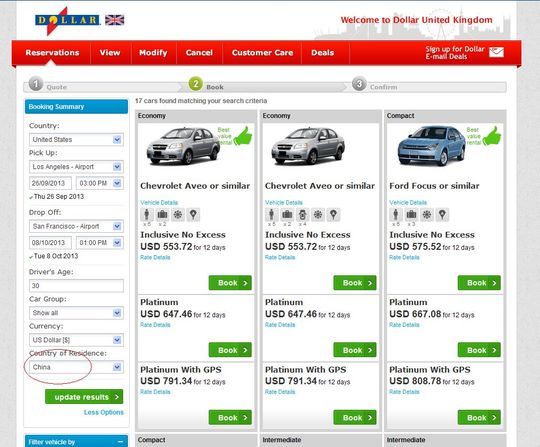
Task: Book first Aveo Platinum With GPS USD 791.34
Action: [230, 418]
